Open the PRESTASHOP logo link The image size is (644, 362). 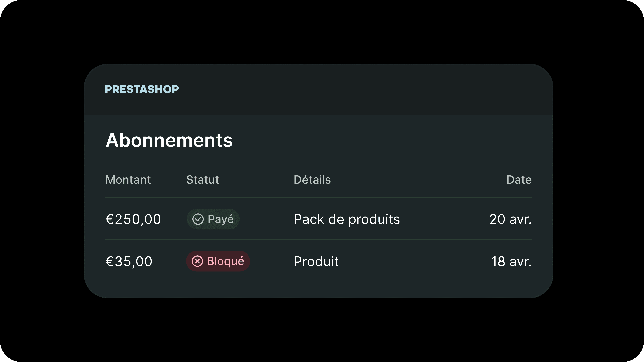click(x=142, y=89)
